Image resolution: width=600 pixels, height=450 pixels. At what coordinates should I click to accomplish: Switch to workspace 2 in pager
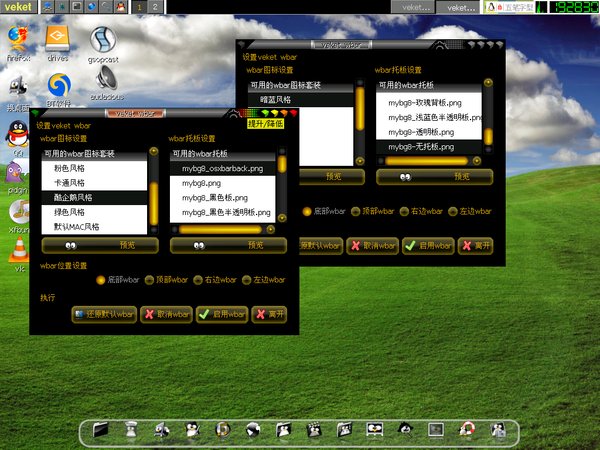click(x=155, y=7)
